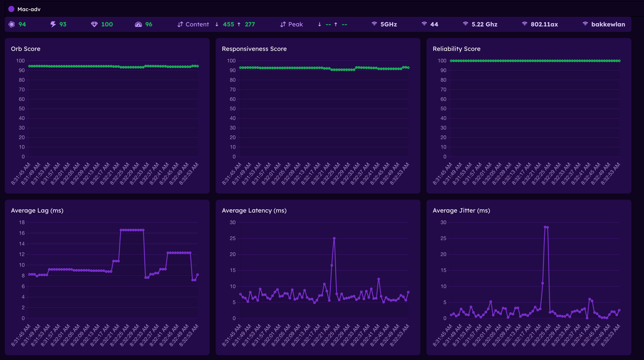Click the Peak speed arrows icon
This screenshot has height=360, width=644.
click(283, 25)
